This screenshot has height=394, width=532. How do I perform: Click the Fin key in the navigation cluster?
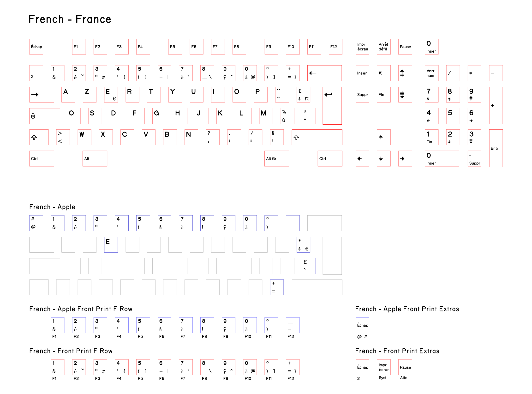384,95
